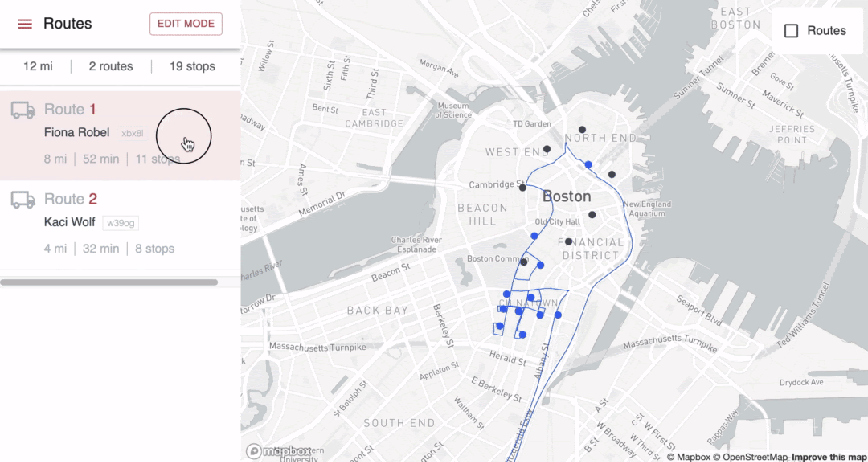Click the Route 1 truck icon
Screen dimensions: 868x462
(x=23, y=110)
